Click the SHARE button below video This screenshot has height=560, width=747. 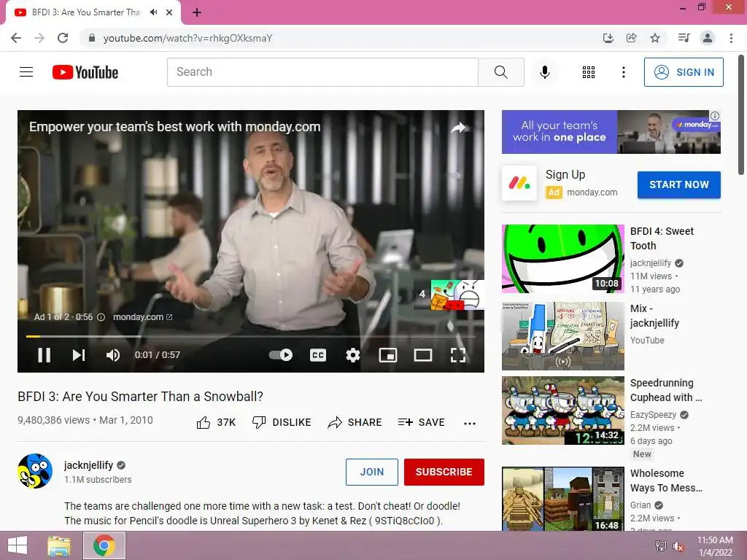(x=355, y=422)
